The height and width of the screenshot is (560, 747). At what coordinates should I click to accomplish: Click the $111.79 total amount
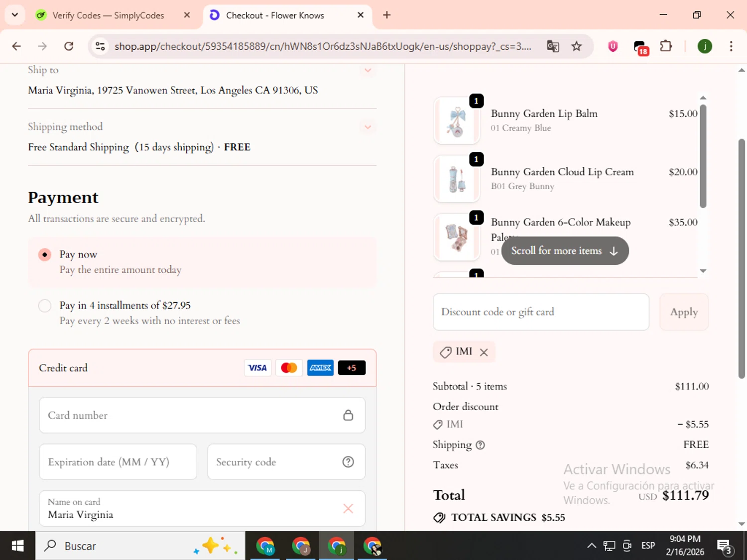tap(685, 495)
